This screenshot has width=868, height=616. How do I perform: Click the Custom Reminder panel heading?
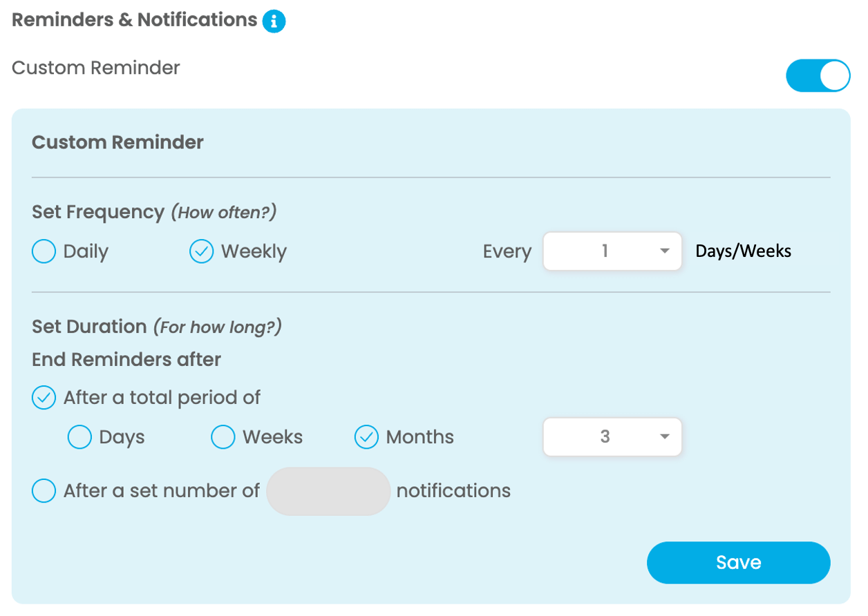pos(117,142)
